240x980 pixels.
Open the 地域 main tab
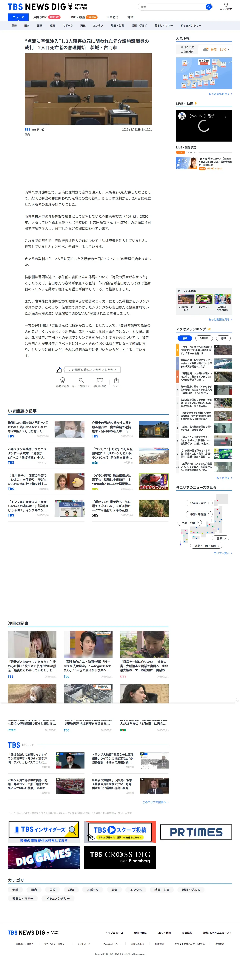[130, 17]
